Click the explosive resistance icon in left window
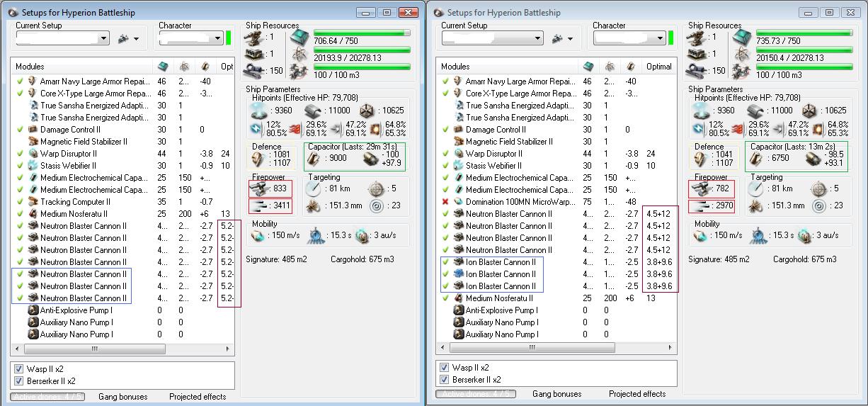 click(375, 128)
